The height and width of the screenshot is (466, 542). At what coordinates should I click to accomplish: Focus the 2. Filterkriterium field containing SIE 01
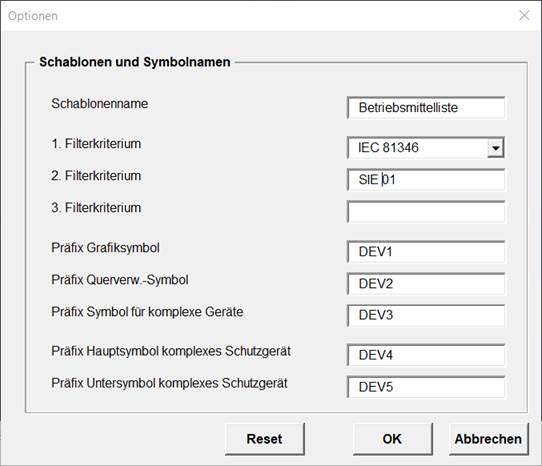click(426, 180)
